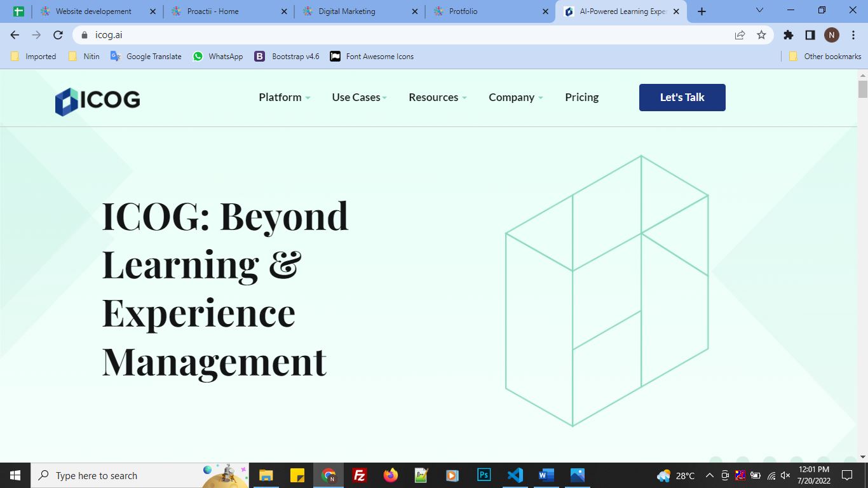Viewport: 868px width, 488px height.
Task: Toggle the Chrome side panel icon
Action: point(810,35)
